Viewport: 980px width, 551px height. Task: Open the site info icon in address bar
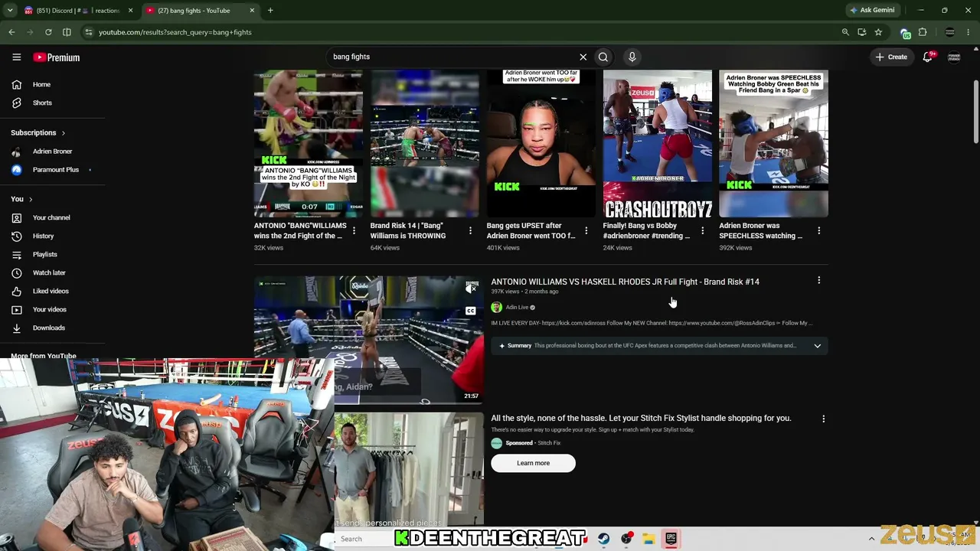click(89, 32)
